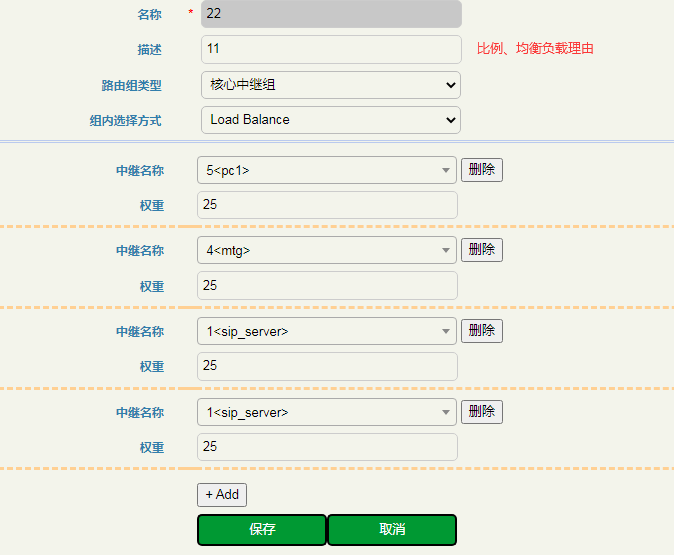Click the 权重 field under 5<pc1>

[x=327, y=205]
